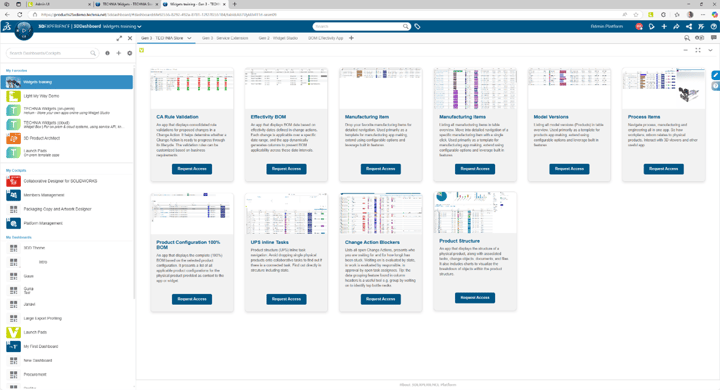Click the plus add icon in top bar
This screenshot has width=720, height=390.
tap(664, 27)
